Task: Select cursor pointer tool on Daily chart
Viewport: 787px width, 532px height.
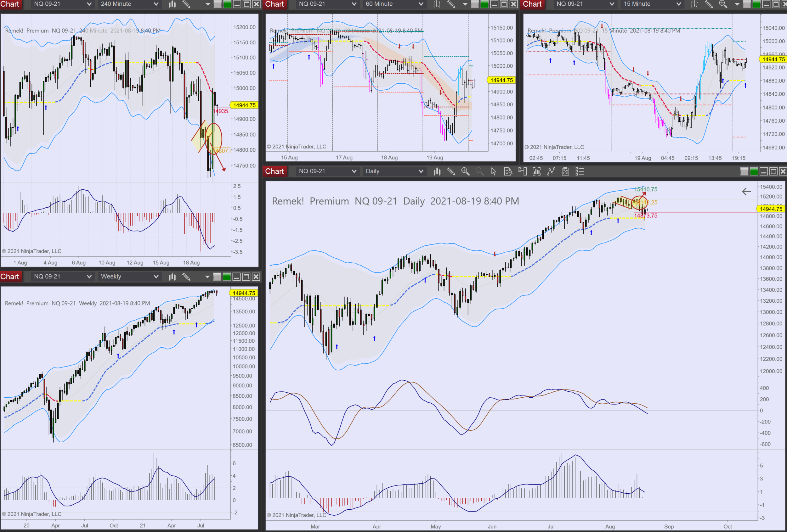Action: pos(493,171)
